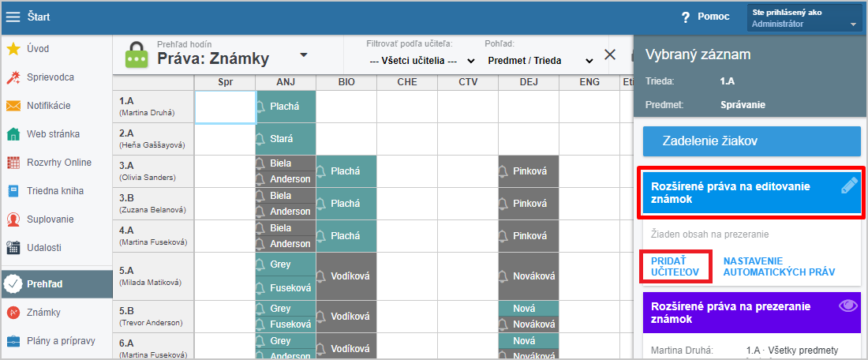Click the question mark Pomoc icon
Viewport: 868px width, 360px height.
click(686, 17)
